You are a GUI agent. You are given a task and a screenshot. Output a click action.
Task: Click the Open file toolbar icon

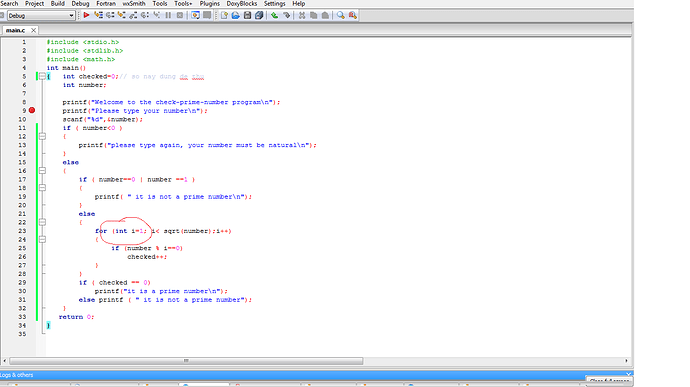[235, 15]
